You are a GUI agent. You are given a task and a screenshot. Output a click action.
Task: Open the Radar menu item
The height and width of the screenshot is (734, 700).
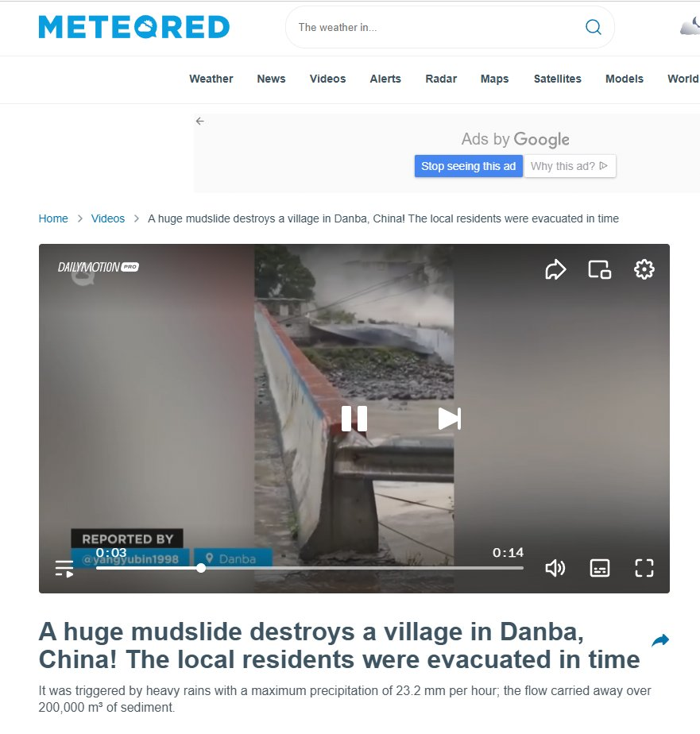tap(441, 79)
